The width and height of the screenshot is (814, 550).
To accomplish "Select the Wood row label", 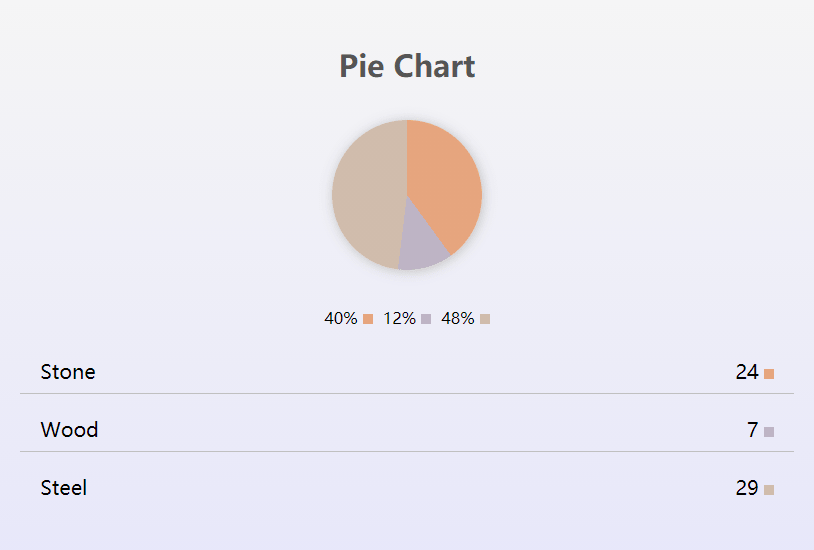I will (x=69, y=430).
